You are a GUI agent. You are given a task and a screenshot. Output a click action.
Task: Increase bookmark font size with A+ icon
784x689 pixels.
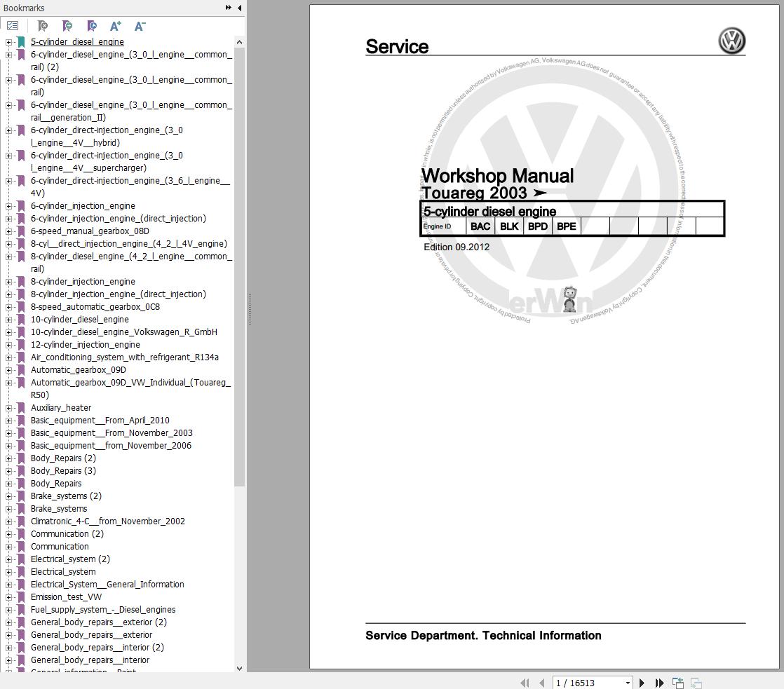(x=116, y=25)
